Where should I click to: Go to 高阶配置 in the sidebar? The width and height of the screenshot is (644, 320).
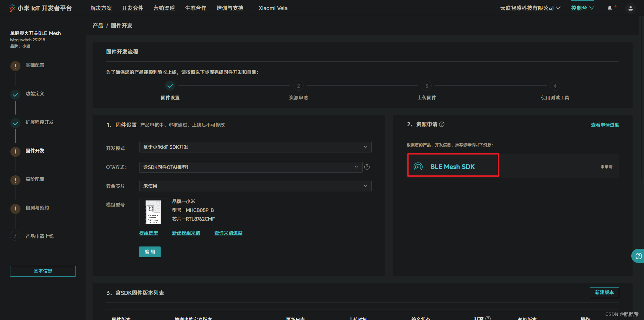35,179
